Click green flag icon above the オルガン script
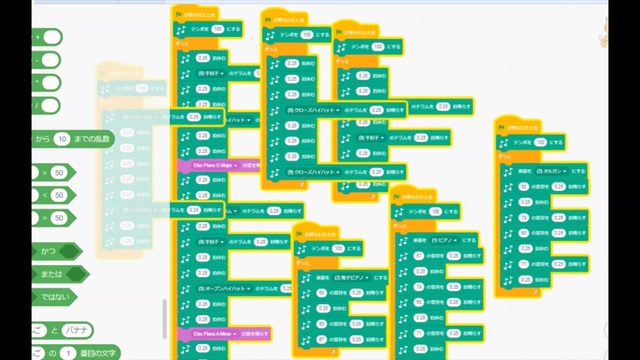 click(501, 127)
